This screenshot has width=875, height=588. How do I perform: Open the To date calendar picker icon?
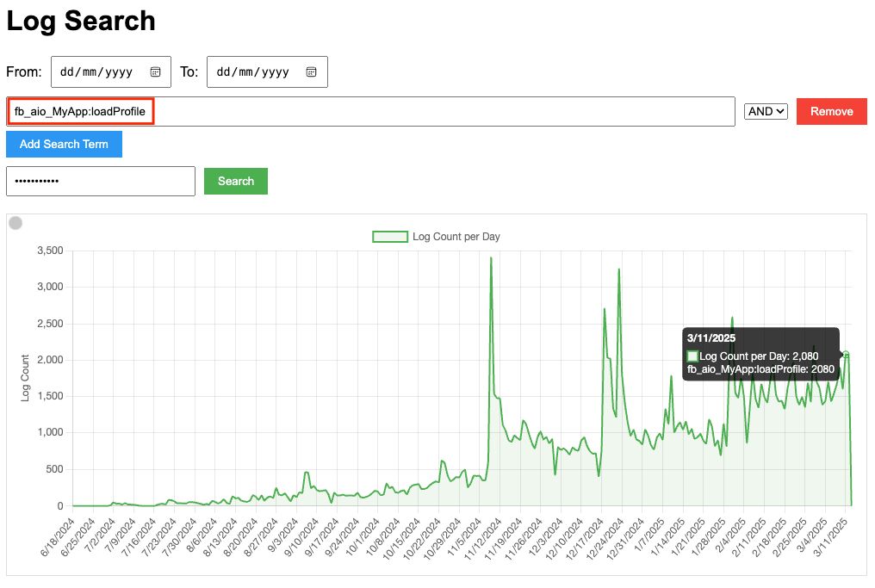coord(312,72)
